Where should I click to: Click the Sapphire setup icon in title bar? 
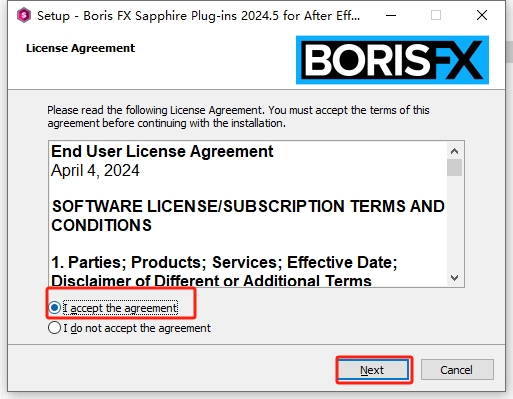[24, 15]
